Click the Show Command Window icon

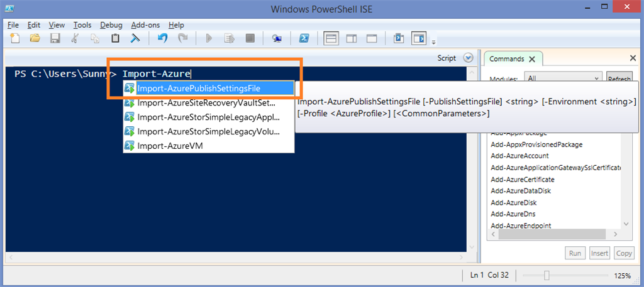click(x=398, y=38)
